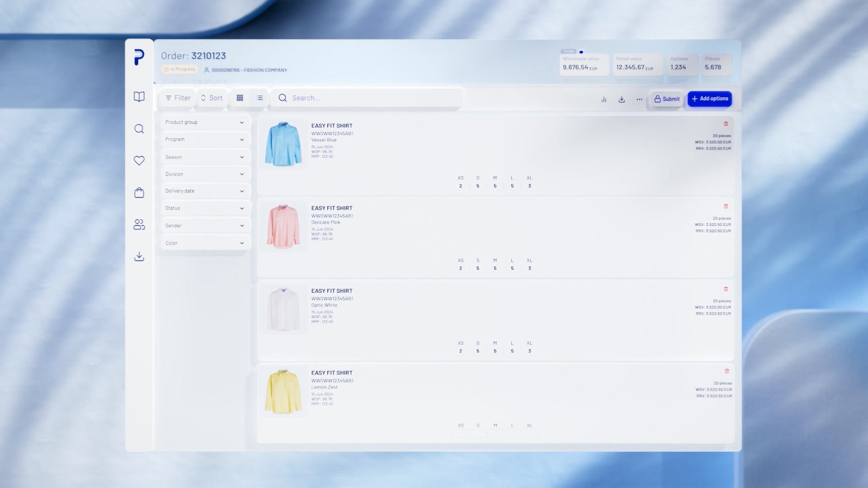Open the shopping bag orders icon
Screen dimensions: 868x488
click(x=139, y=193)
